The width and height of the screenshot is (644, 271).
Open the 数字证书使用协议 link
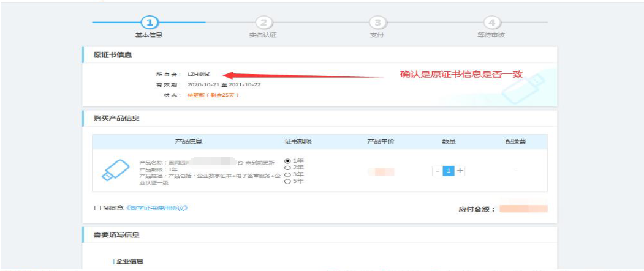click(x=156, y=208)
